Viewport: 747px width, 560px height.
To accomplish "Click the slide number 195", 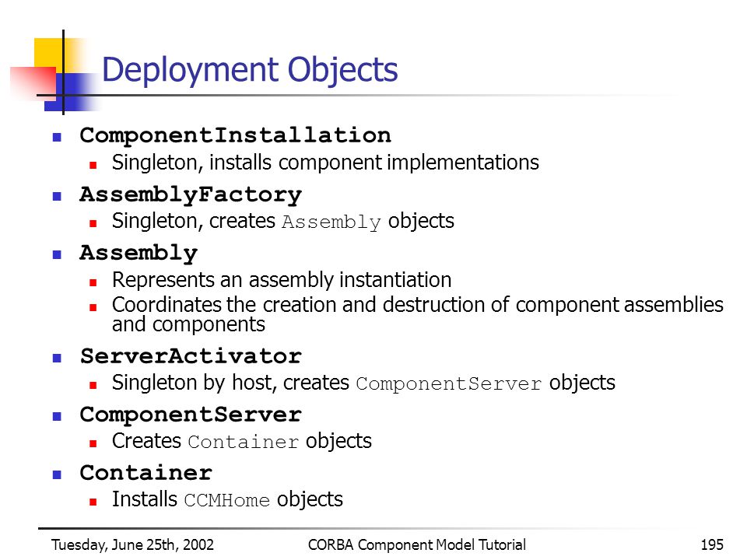I will tap(712, 544).
